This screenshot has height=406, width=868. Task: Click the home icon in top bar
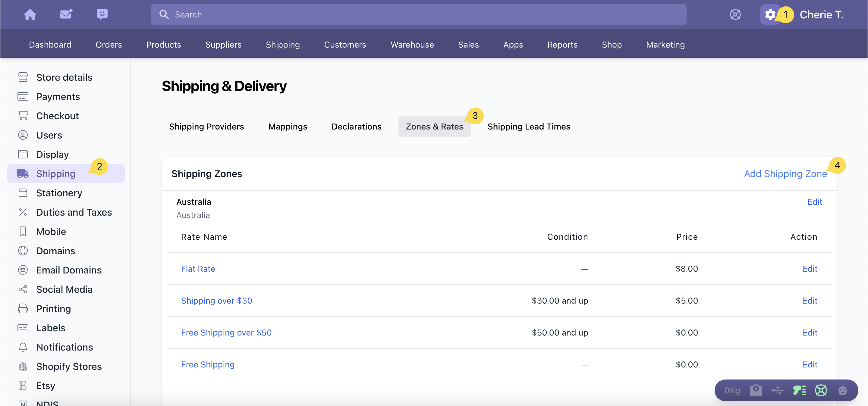[x=30, y=14]
